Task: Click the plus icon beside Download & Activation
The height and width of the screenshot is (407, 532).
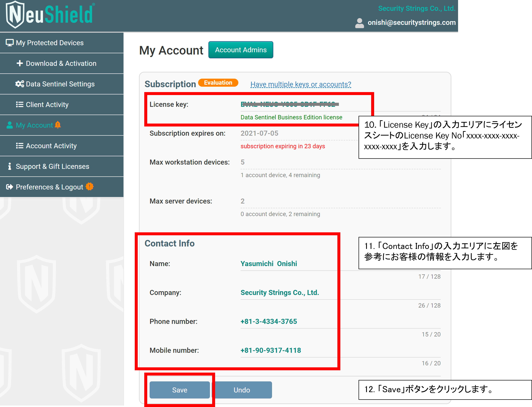Action: pyautogui.click(x=20, y=63)
